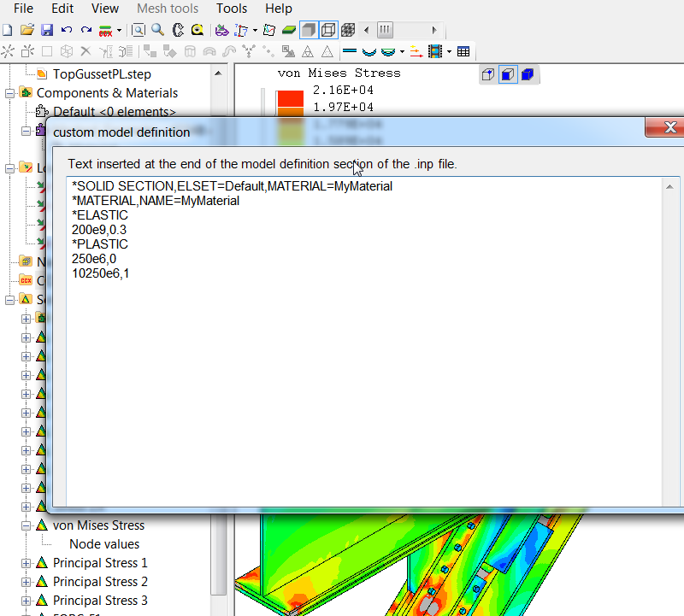Toggle the solid gray cube surface display
This screenshot has width=684, height=616.
309,30
